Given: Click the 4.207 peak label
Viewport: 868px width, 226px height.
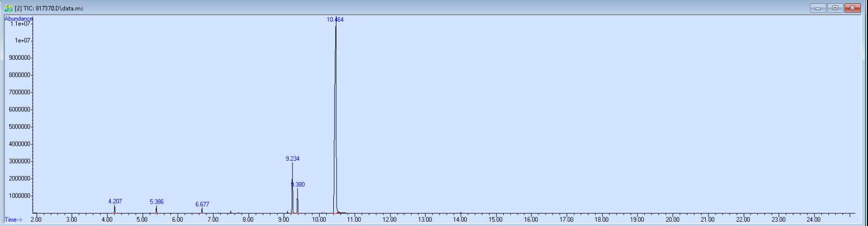Looking at the screenshot, I should point(115,201).
